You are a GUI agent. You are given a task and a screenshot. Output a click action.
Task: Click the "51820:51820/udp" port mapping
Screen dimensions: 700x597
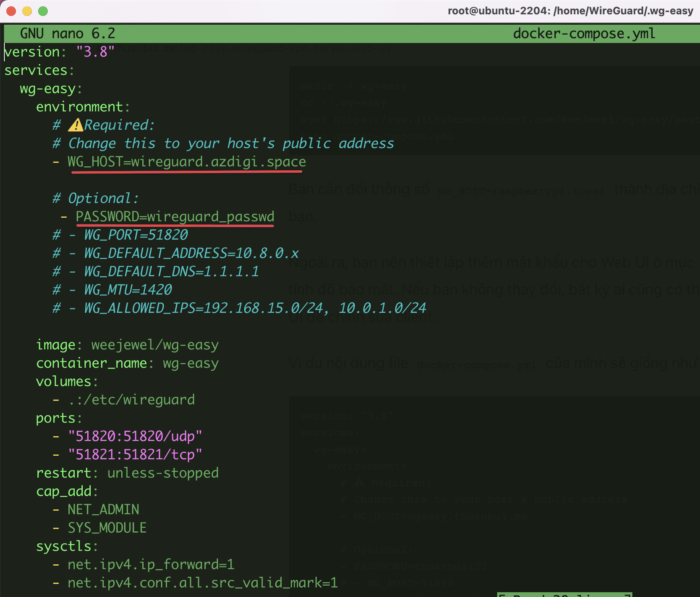click(135, 436)
